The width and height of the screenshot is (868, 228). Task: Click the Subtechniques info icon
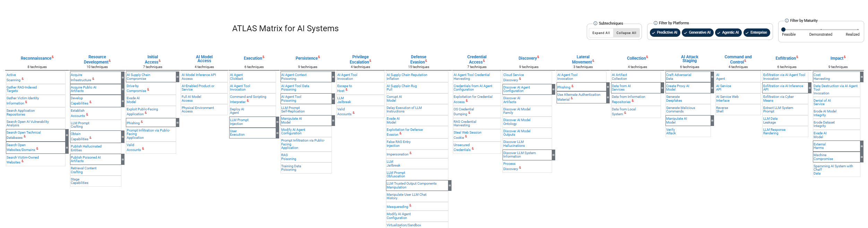[x=595, y=23]
